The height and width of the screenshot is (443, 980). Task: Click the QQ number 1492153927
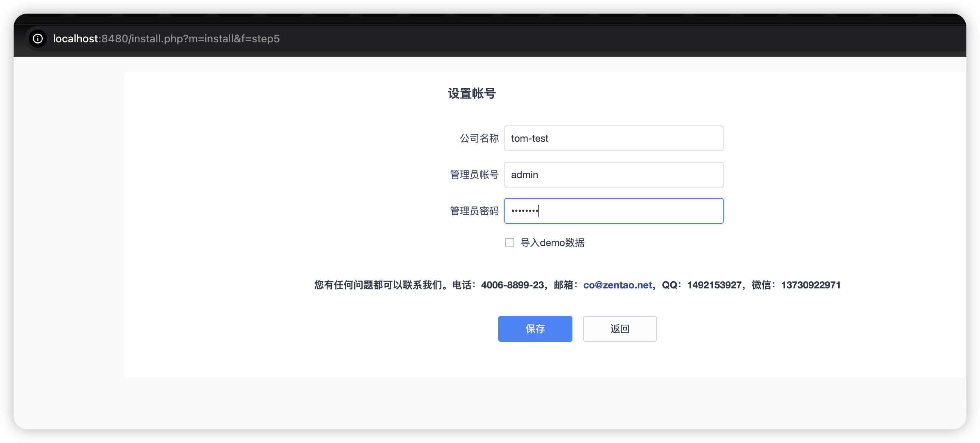pyautogui.click(x=714, y=285)
